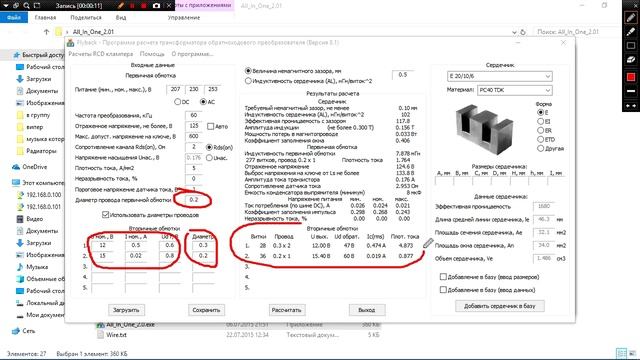Enable Добавление в базу (ввод размеров)
The width and height of the screenshot is (640, 360).
tap(443, 277)
